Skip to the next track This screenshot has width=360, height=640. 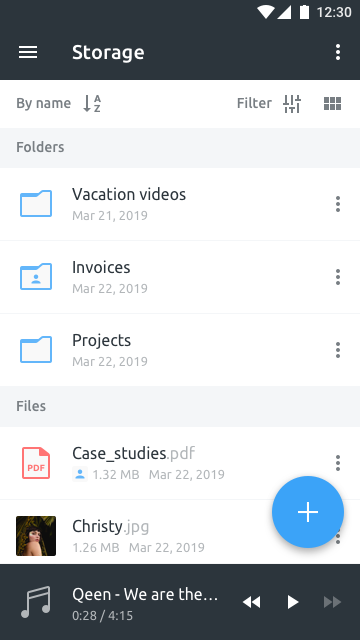[x=332, y=602]
